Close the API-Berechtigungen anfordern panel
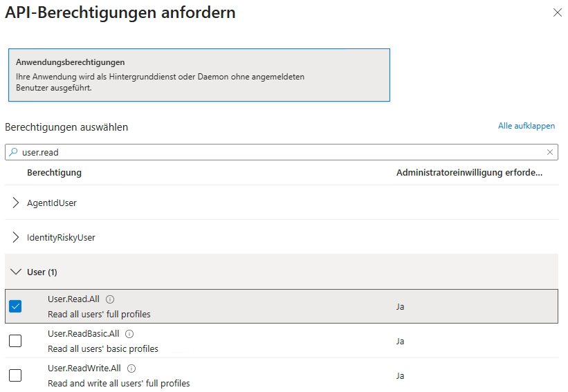Viewport: 568px width, 392px height. 557,13
